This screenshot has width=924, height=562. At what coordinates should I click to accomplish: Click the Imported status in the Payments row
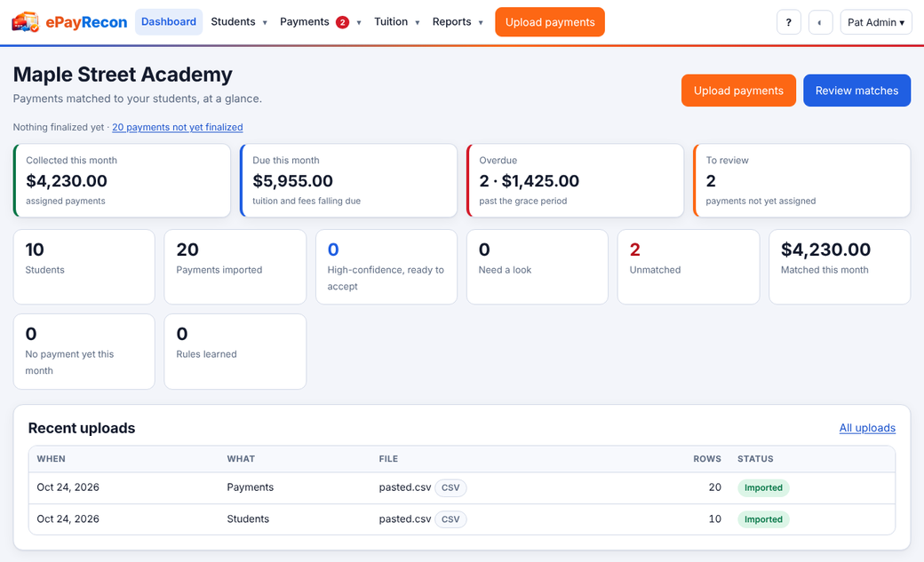pyautogui.click(x=763, y=487)
